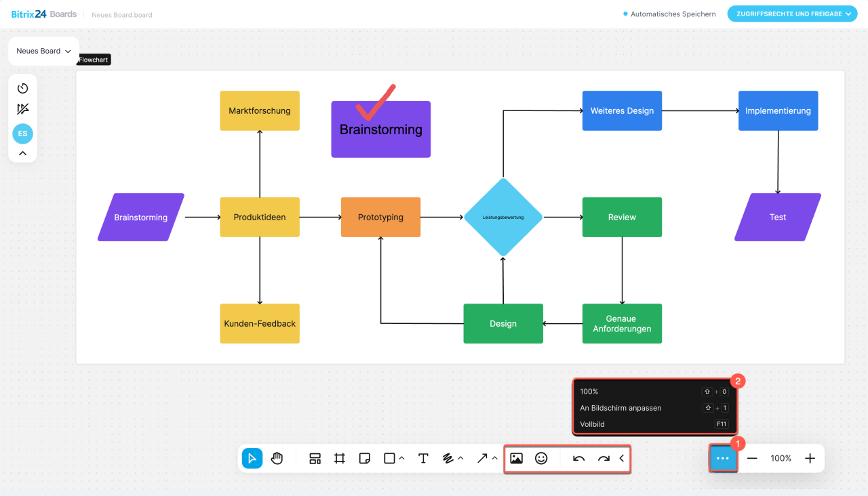
Task: Zoom in with the plus button
Action: click(810, 459)
